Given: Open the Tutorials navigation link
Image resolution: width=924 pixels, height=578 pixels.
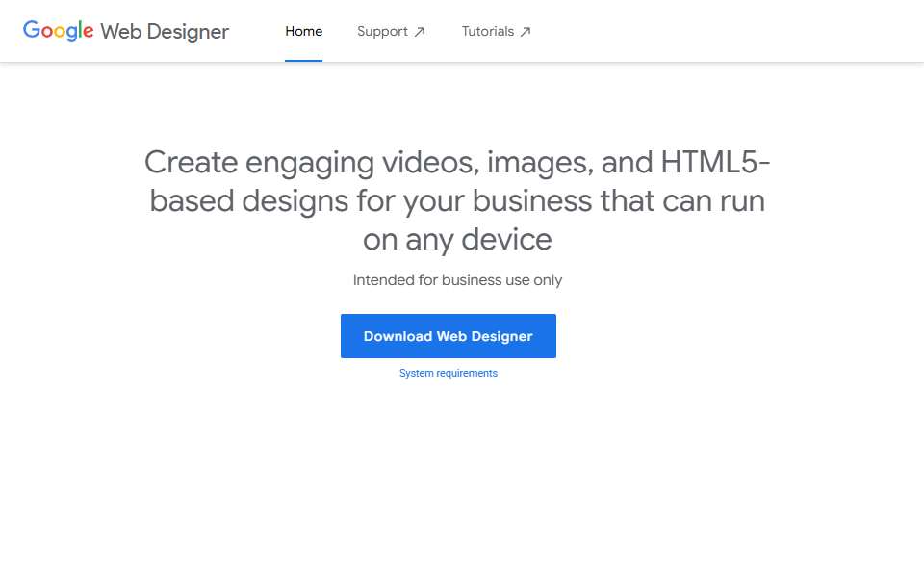Looking at the screenshot, I should [x=496, y=31].
